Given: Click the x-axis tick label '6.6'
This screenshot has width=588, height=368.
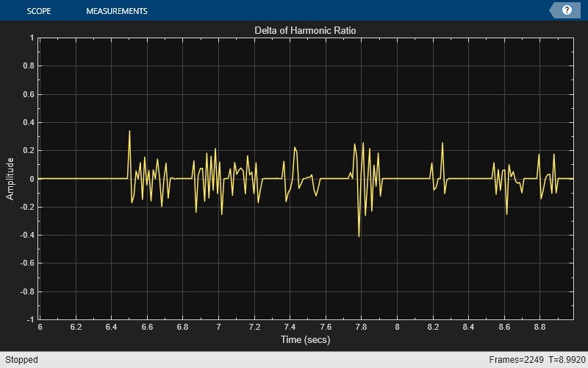Looking at the screenshot, I should point(148,327).
